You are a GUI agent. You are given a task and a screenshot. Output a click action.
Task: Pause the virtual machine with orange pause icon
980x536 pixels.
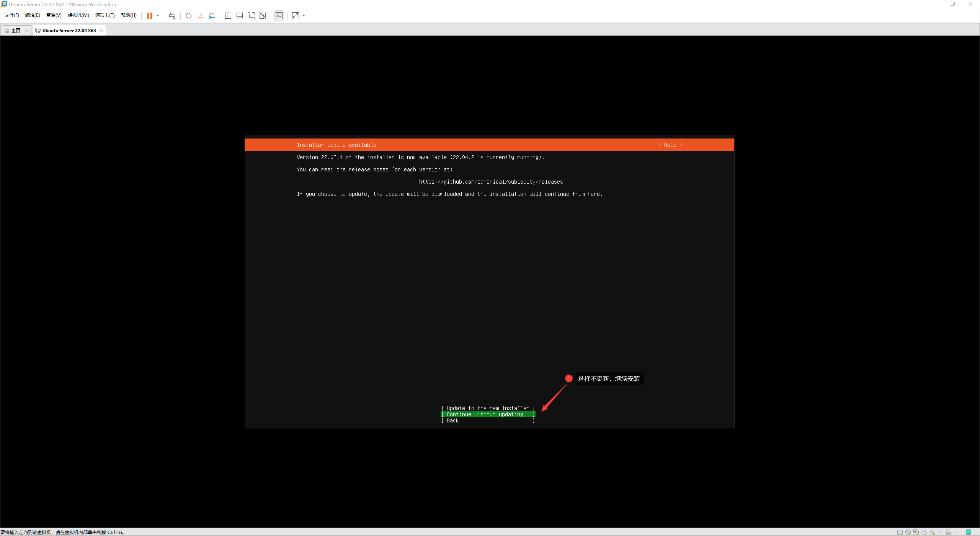pos(150,16)
